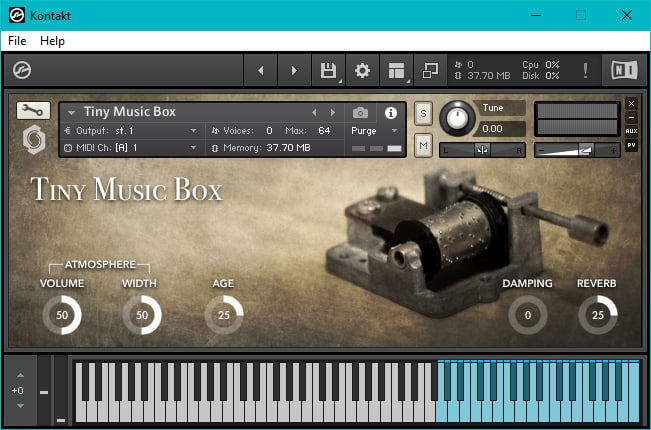Click the Voices 0 readout
Screen dimensions: 651x430
point(242,131)
